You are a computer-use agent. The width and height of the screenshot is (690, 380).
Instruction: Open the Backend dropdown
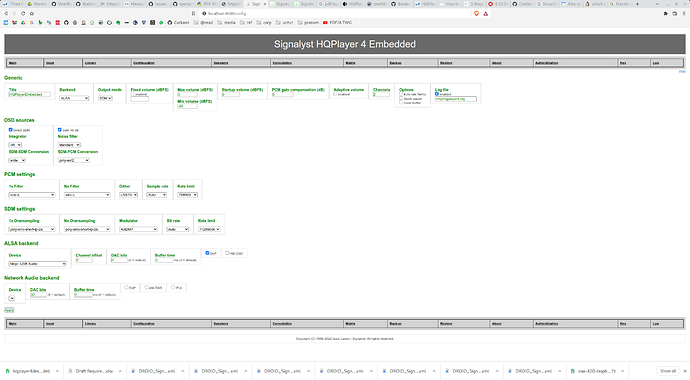[x=74, y=99]
